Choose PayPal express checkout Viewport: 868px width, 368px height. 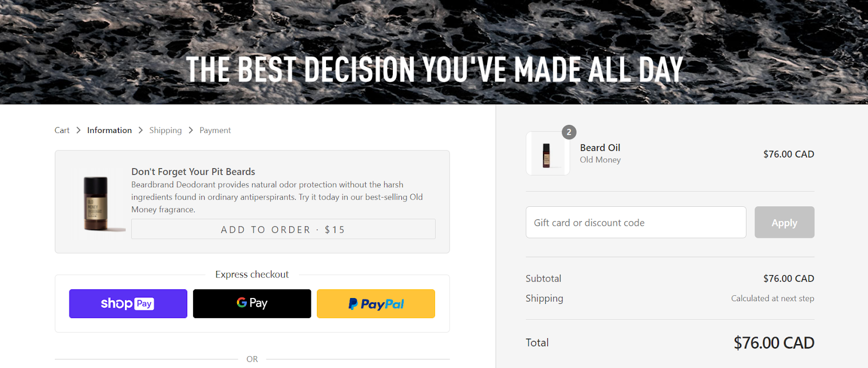(376, 303)
